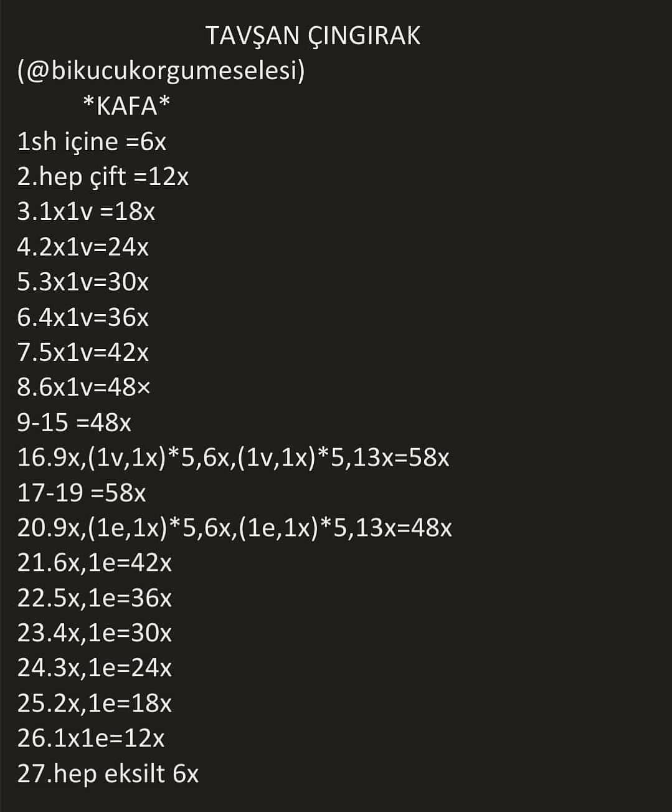Select line '7.5x1v=42x'
Screen dimensions: 672x812
click(x=83, y=353)
